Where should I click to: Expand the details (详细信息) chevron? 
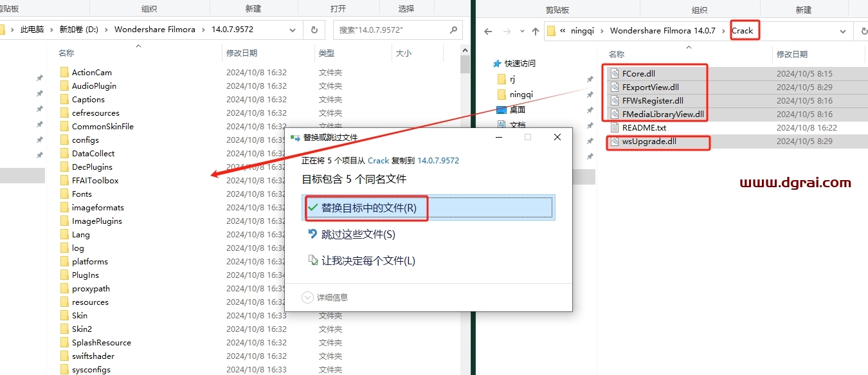pyautogui.click(x=308, y=297)
